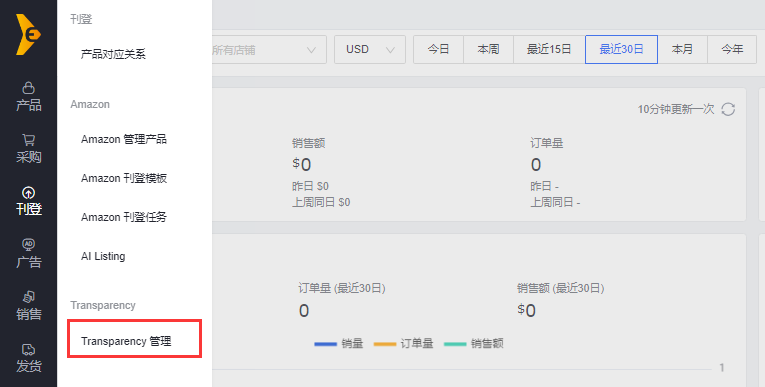
Task: Open the 发货 truck section
Action: click(28, 358)
